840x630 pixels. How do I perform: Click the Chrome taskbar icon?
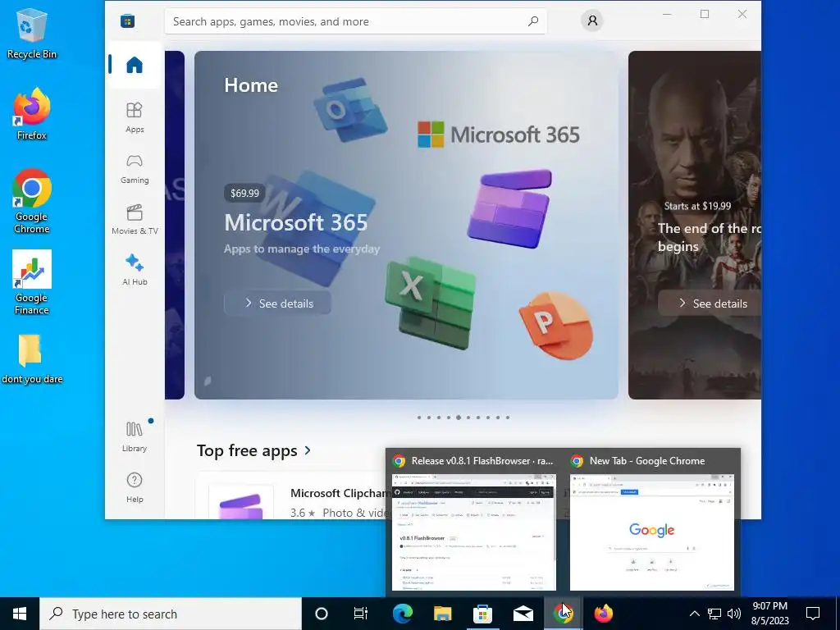[x=563, y=614]
